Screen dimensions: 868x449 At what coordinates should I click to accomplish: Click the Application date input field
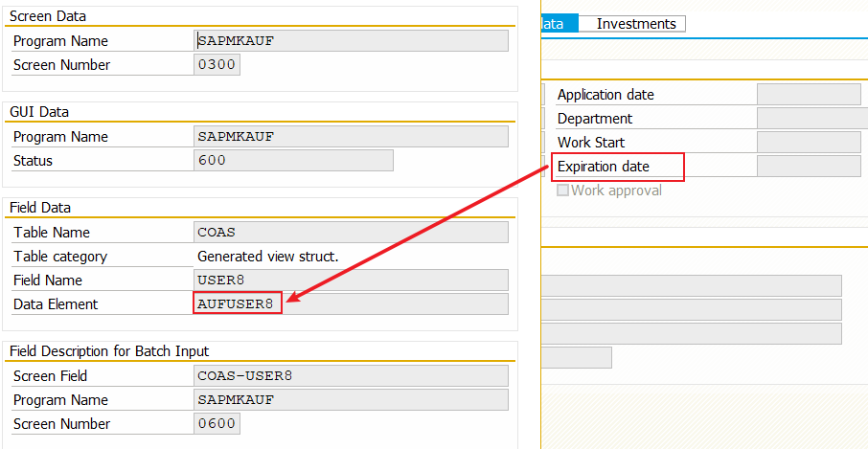809,95
